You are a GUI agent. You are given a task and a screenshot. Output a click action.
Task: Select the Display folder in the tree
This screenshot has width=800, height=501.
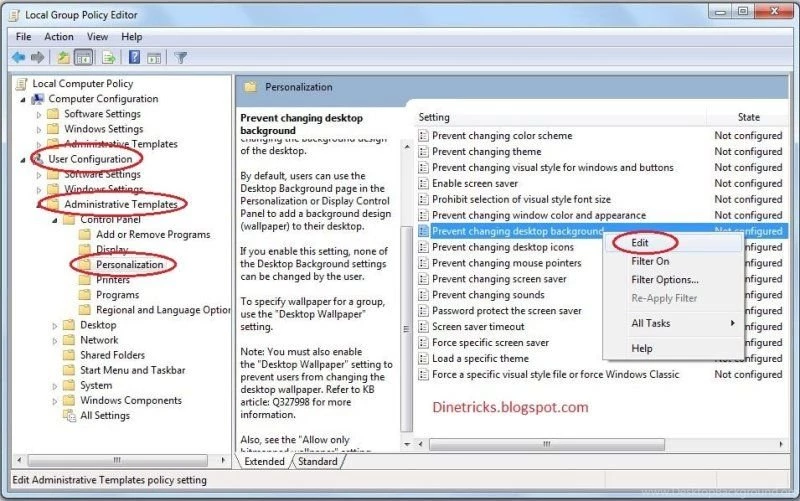(x=112, y=249)
